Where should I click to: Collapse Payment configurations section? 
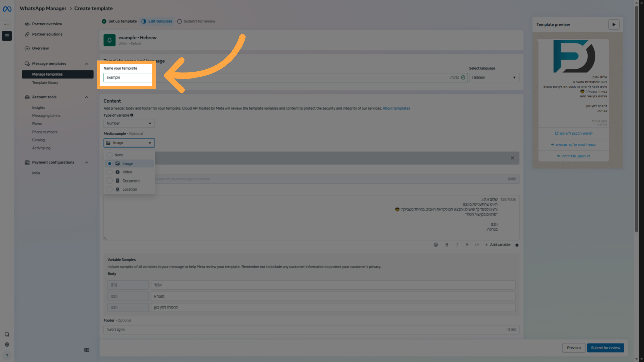pos(87,162)
